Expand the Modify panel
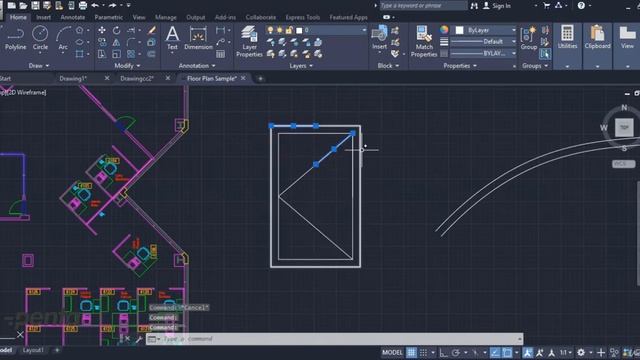Screen dimensions: 640x360 (x=127, y=65)
